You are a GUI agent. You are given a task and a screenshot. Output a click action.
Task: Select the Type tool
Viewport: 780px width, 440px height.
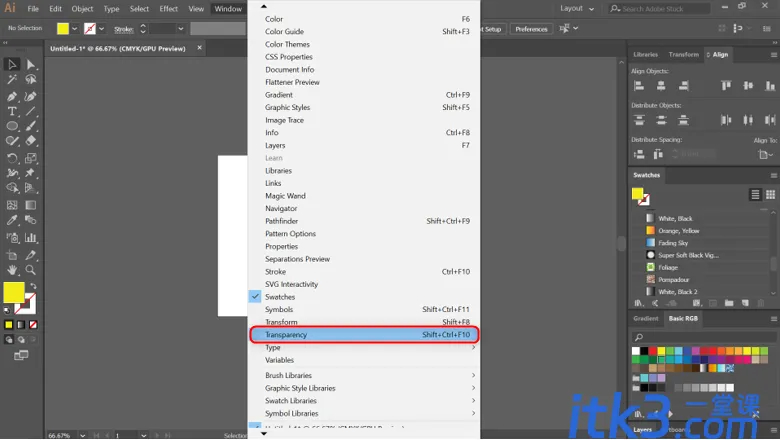tap(12, 111)
